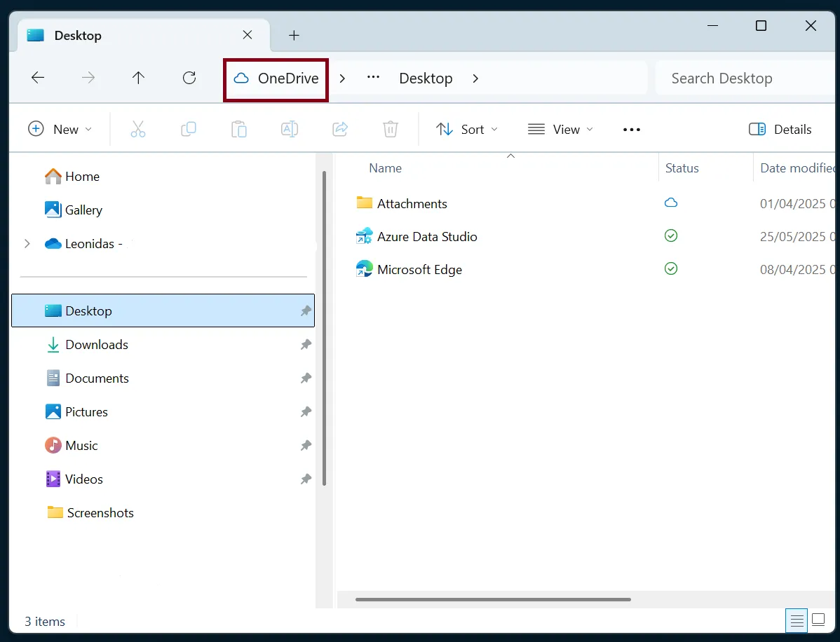Open the See more toolbar menu
The height and width of the screenshot is (642, 840).
632,130
